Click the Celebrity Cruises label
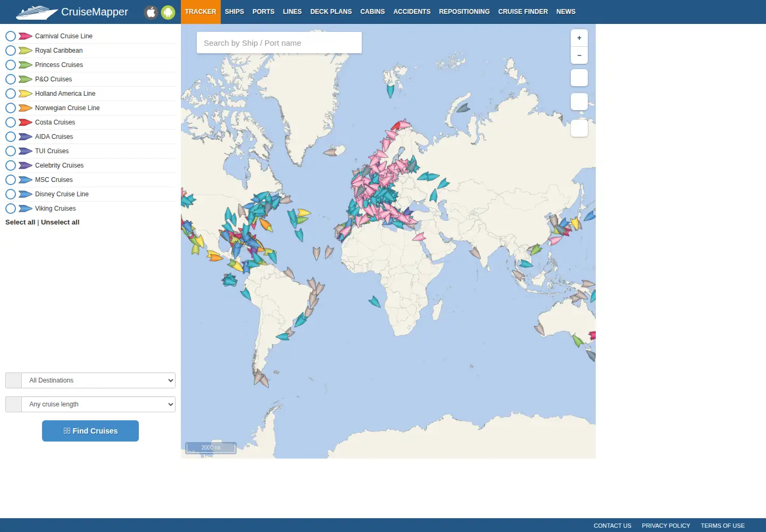This screenshot has width=766, height=532. tap(59, 165)
